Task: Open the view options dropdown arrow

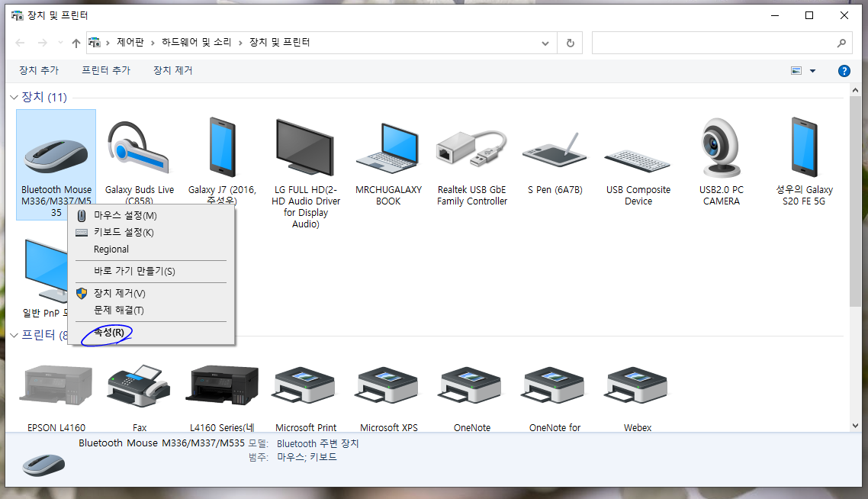Action: [812, 71]
